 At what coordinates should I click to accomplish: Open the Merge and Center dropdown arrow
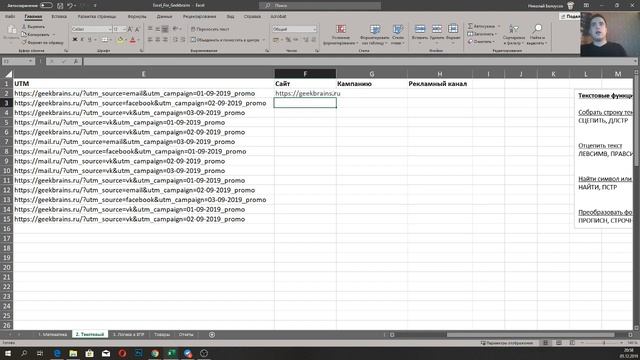[264, 40]
